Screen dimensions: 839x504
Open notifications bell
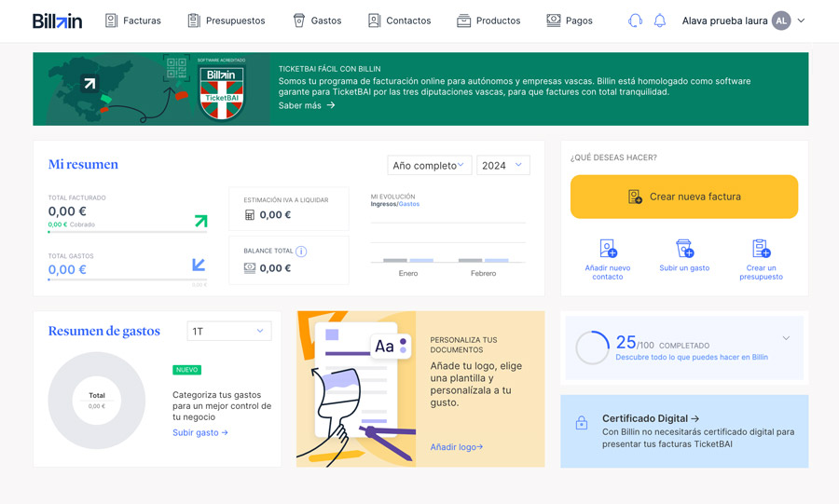click(x=660, y=20)
